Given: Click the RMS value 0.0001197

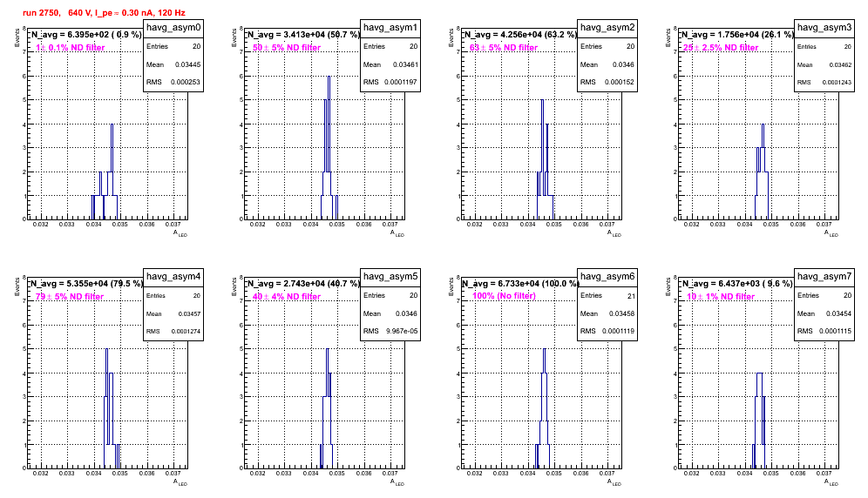Looking at the screenshot, I should pyautogui.click(x=401, y=83).
